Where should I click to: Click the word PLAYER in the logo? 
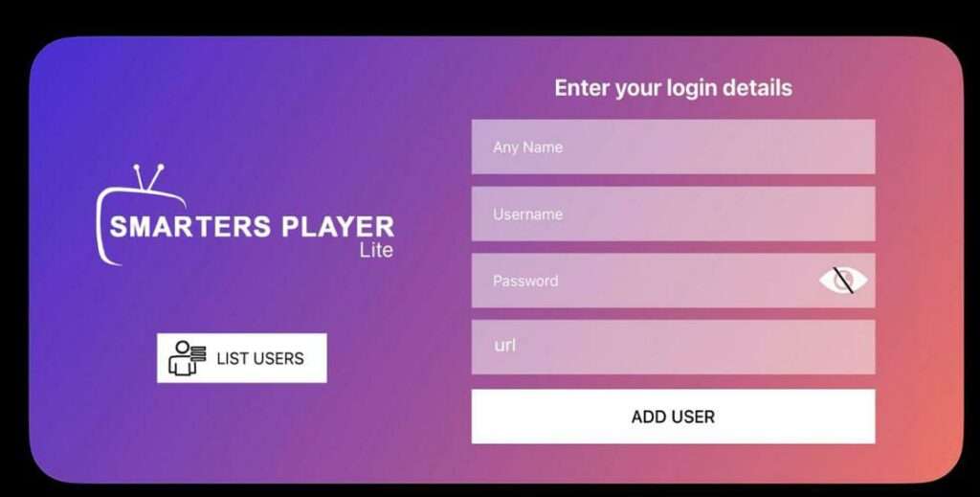click(x=338, y=227)
